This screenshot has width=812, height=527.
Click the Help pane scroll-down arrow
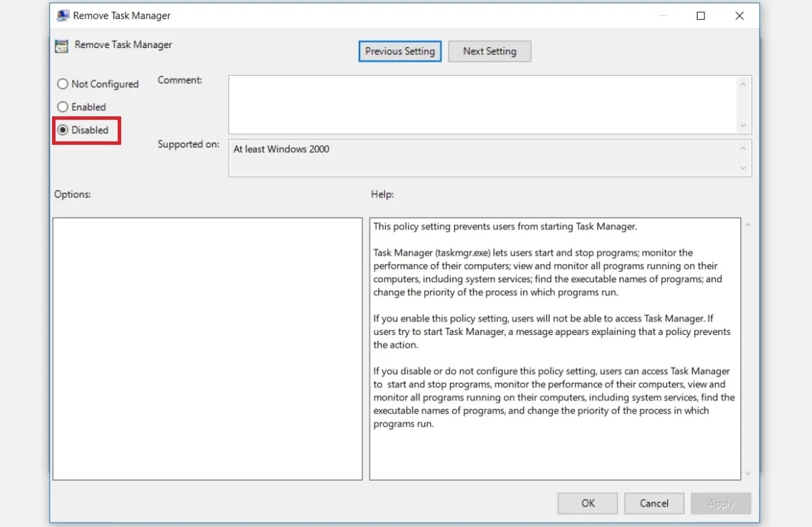pos(748,474)
